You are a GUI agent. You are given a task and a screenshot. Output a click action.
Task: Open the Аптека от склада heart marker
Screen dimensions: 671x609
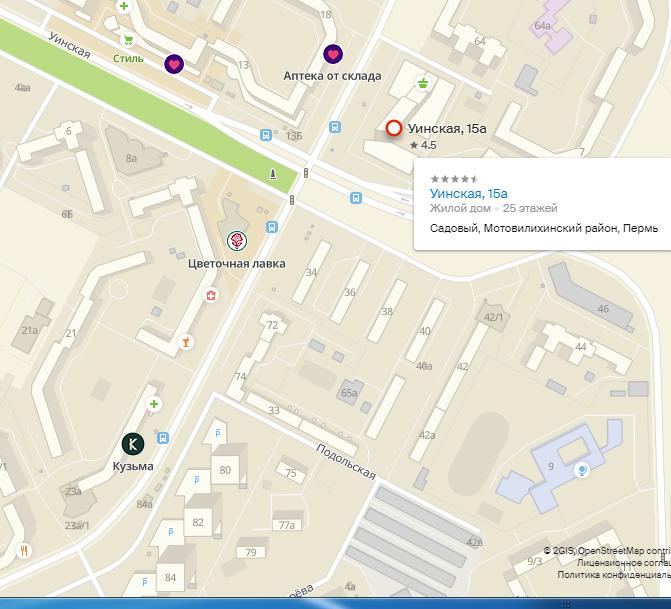pos(333,54)
